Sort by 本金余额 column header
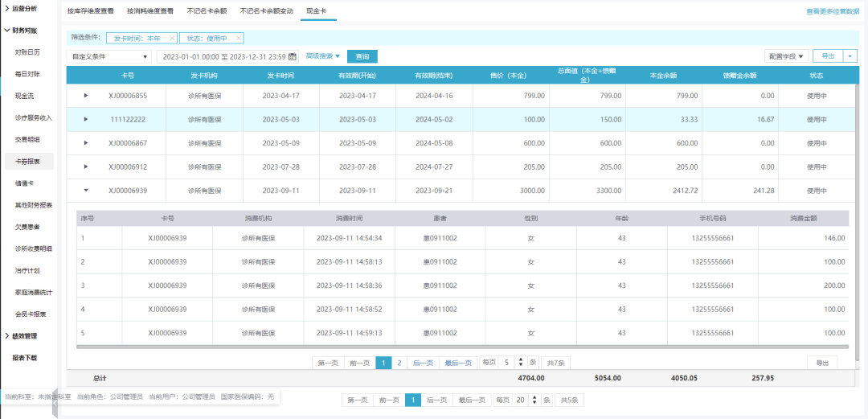 [663, 76]
